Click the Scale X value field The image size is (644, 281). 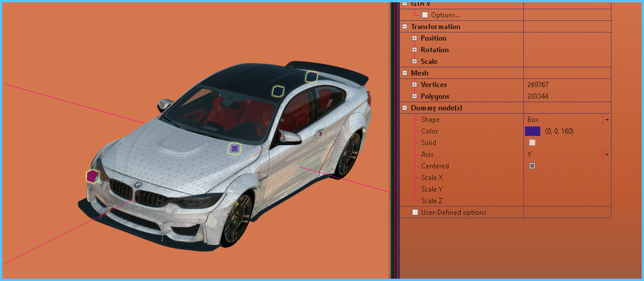[567, 178]
